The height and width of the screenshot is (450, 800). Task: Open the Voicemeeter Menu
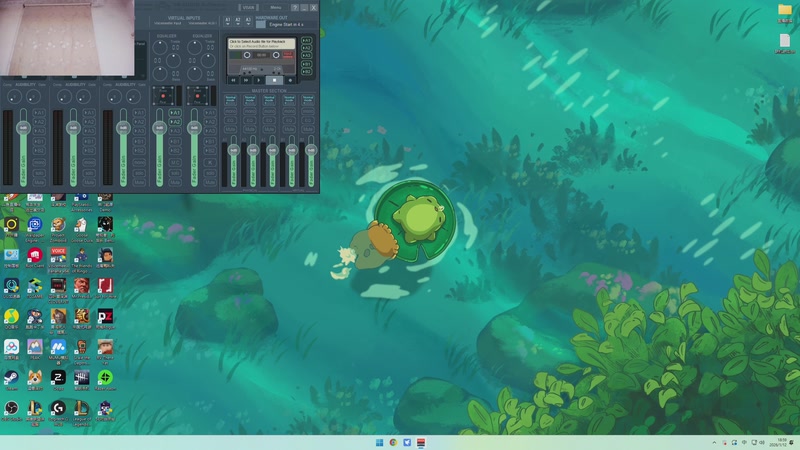(276, 8)
